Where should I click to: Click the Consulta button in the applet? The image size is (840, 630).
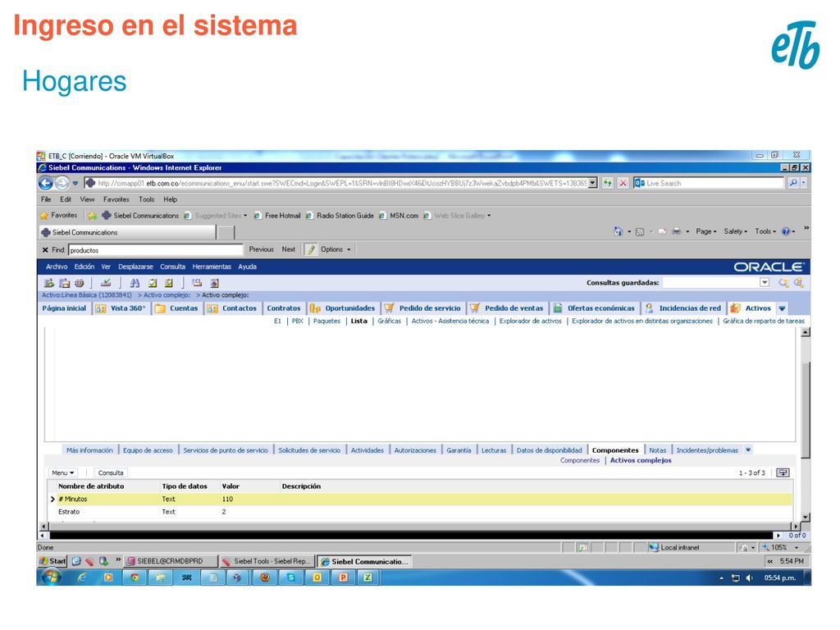111,473
